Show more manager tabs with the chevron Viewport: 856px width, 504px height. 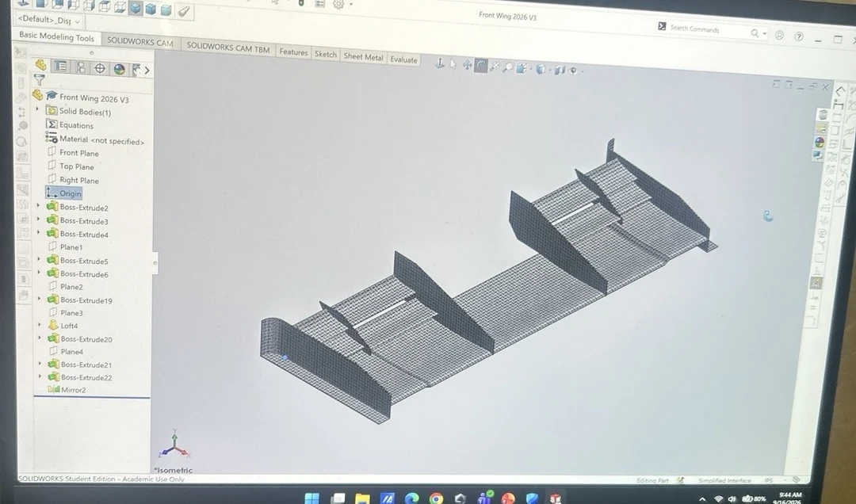[147, 70]
